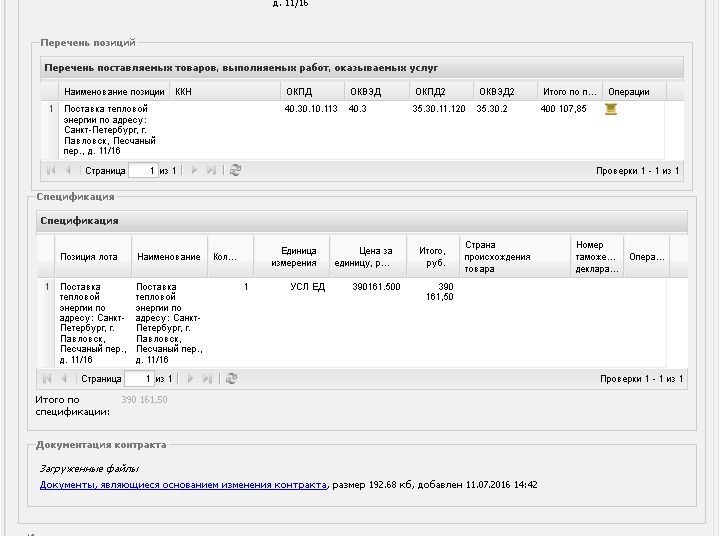
Task: Click the Итого, руб. column header
Action: (x=433, y=256)
